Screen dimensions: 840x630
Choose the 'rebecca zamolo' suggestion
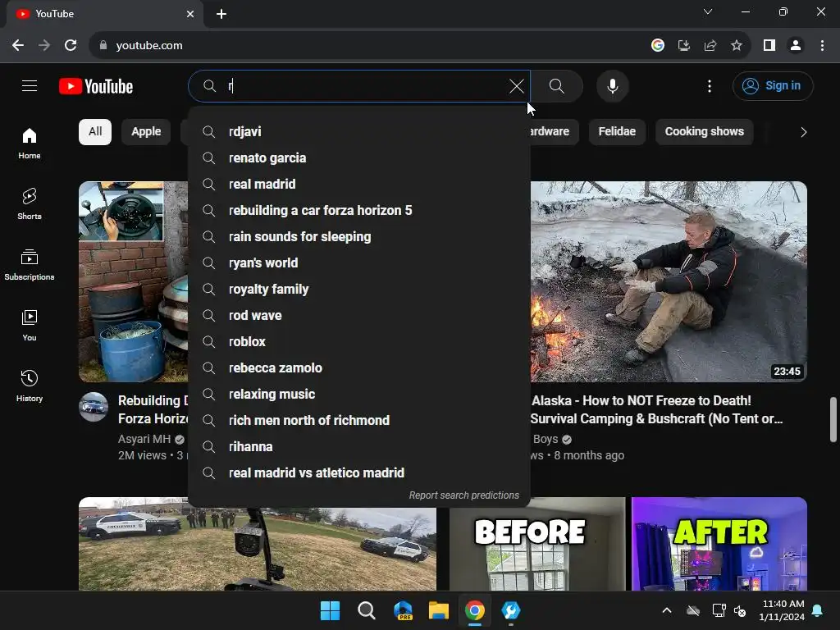(x=359, y=368)
